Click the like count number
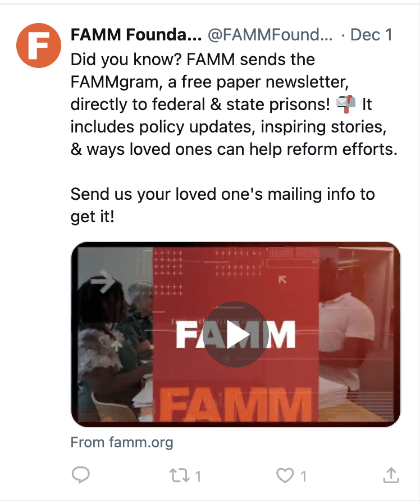Screen dimensions: 420x504 point(304,476)
